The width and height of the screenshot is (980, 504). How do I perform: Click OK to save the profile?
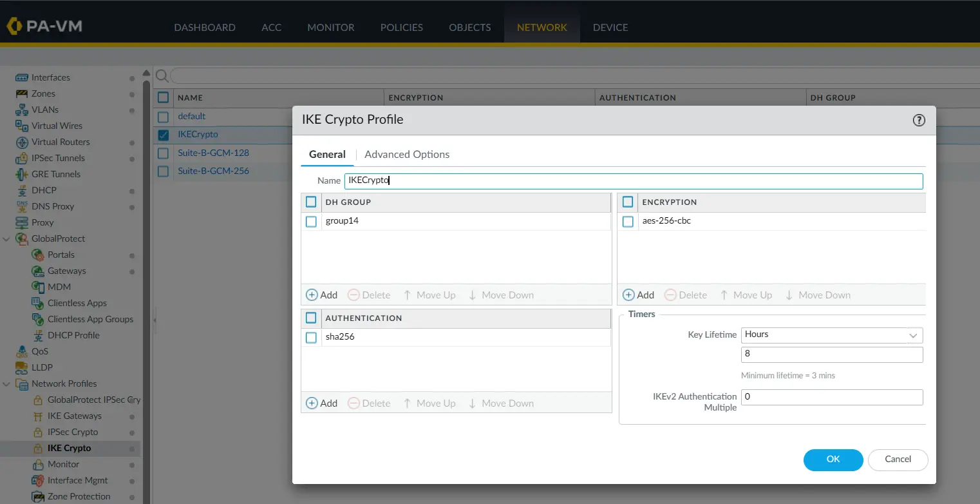tap(833, 460)
